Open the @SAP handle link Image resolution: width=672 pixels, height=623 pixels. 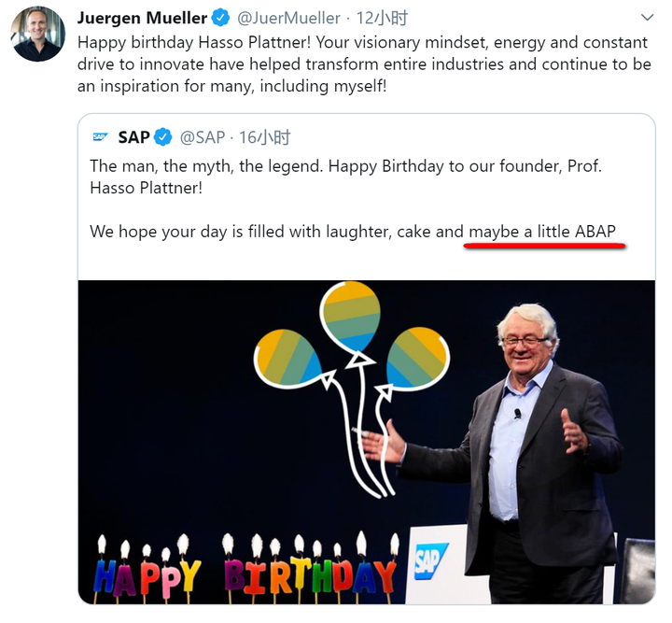[203, 137]
